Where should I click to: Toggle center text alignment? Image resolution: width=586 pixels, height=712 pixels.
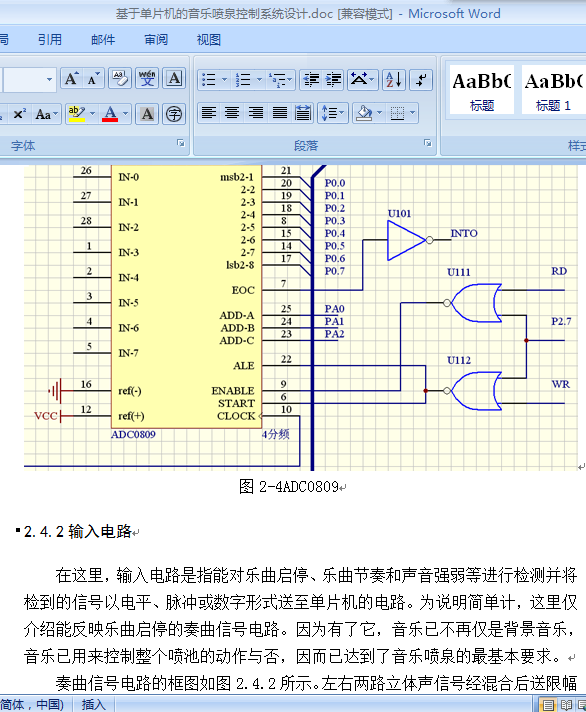[x=232, y=113]
